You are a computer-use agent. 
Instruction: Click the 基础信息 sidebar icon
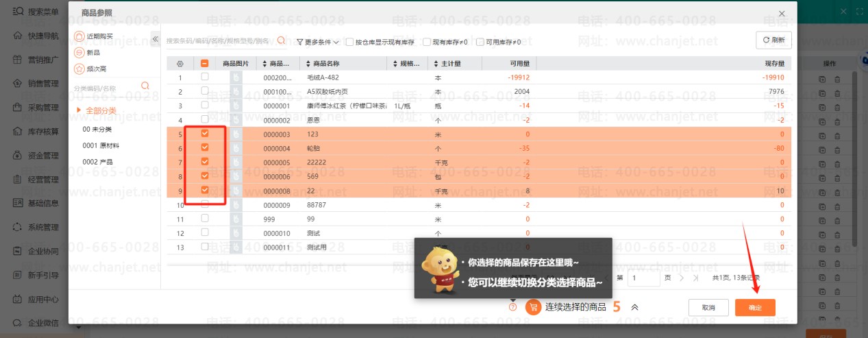point(18,203)
